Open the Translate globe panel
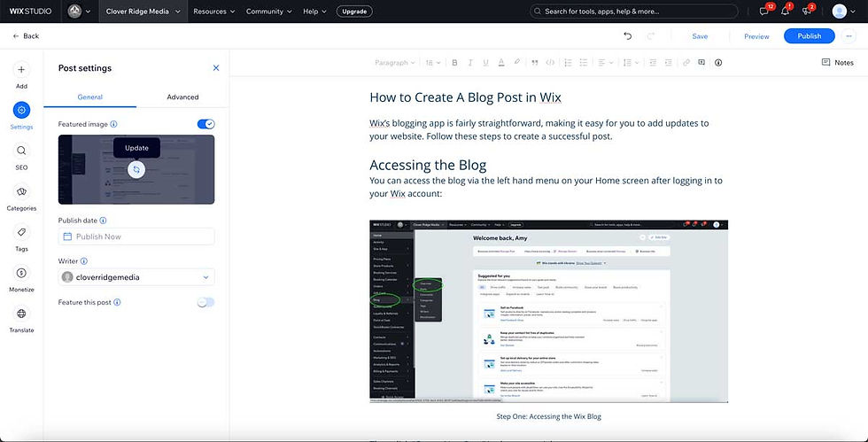 tap(21, 314)
